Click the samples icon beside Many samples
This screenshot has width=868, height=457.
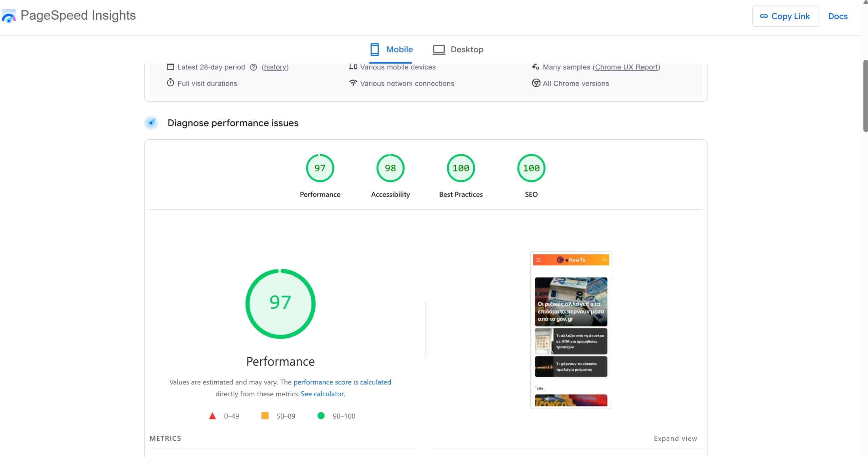536,67
